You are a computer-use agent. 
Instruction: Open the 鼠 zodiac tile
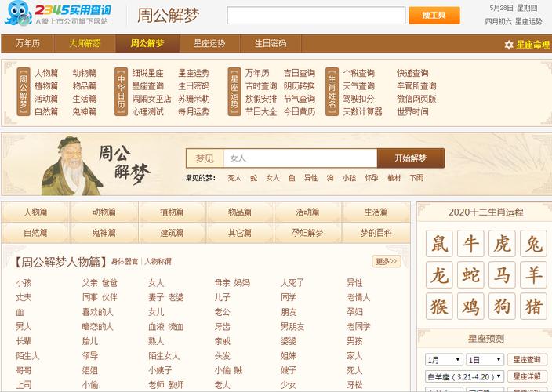tap(439, 243)
